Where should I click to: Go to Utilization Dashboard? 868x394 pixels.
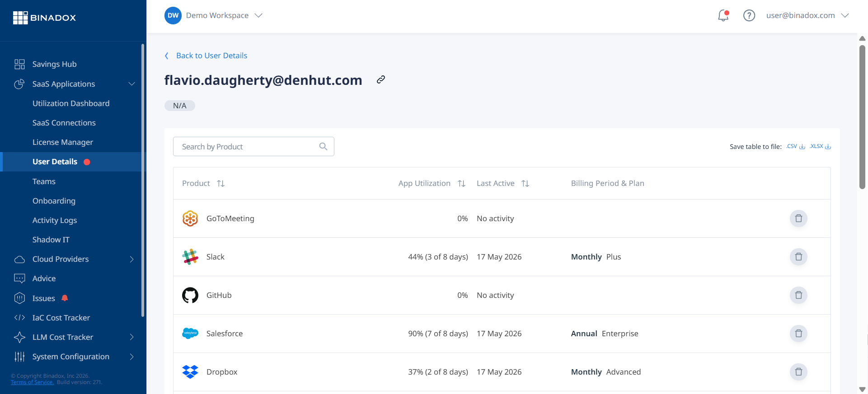coord(71,103)
